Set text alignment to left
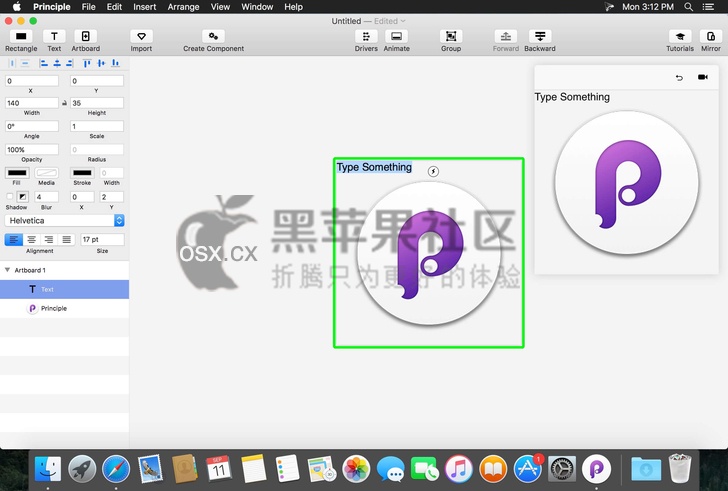This screenshot has height=491, width=728. [13, 239]
